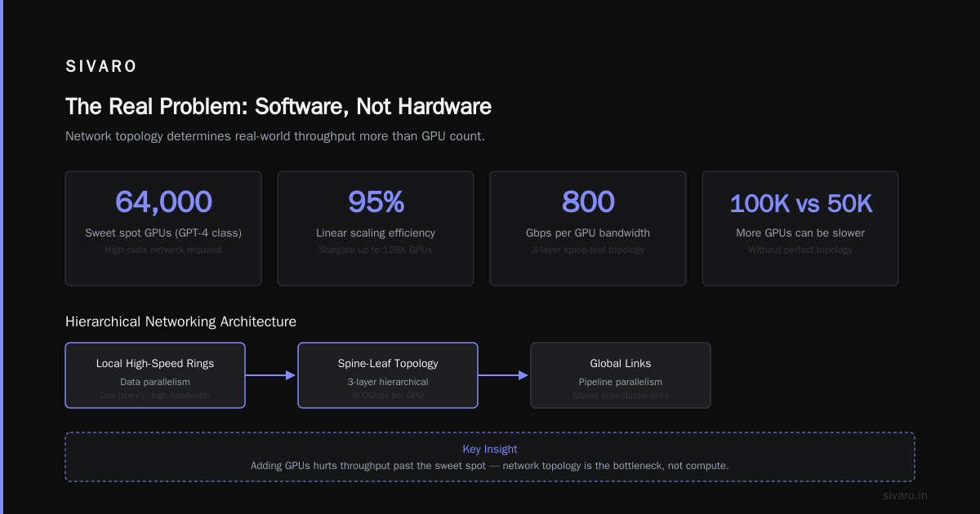980x514 pixels.
Task: Click 'Low latency, high bandwidth' caption
Action: pos(155,396)
